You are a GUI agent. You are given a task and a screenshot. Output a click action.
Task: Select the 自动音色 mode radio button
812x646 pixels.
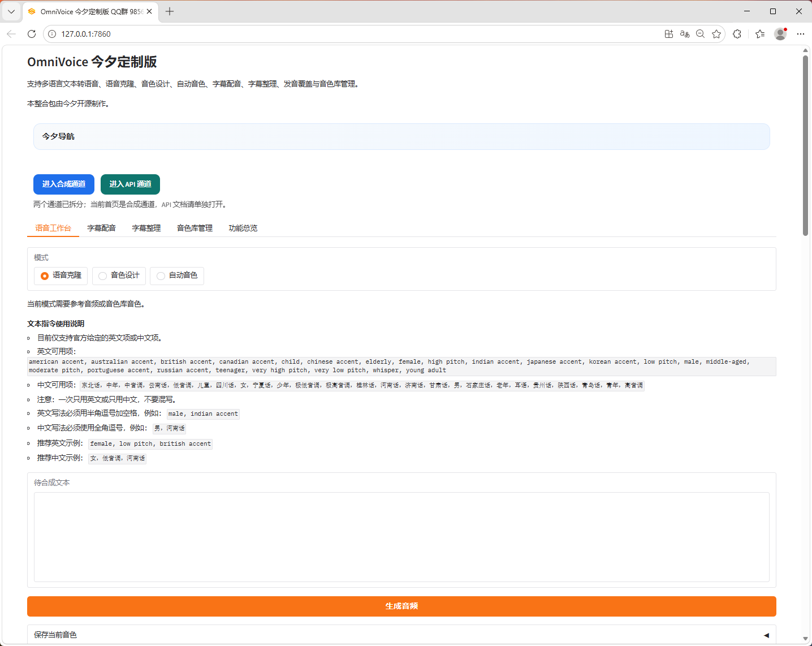(161, 276)
